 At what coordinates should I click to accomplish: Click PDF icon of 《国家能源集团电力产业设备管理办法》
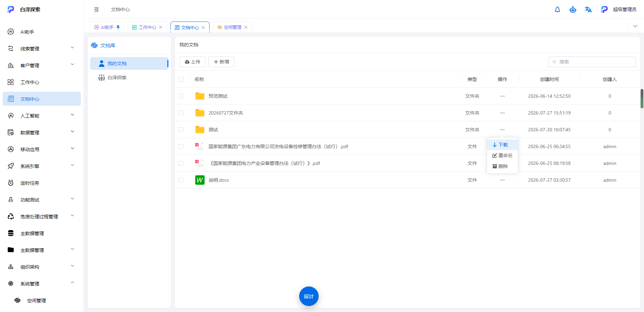tap(200, 163)
